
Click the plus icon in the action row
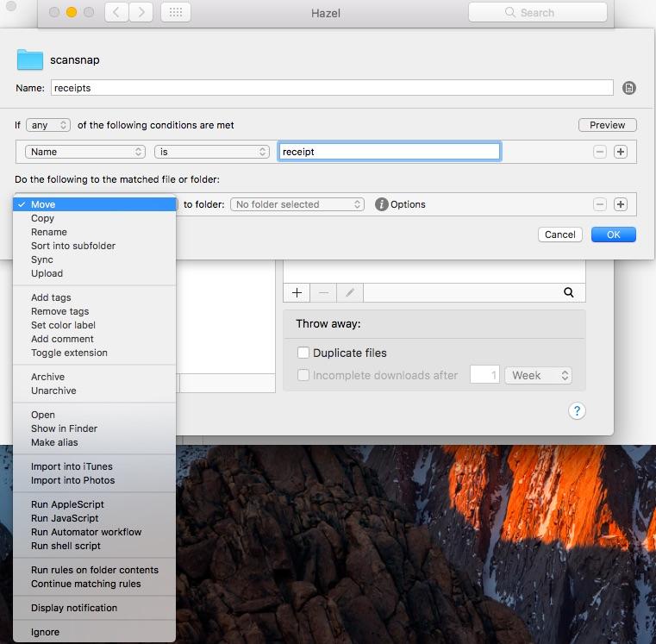point(621,204)
